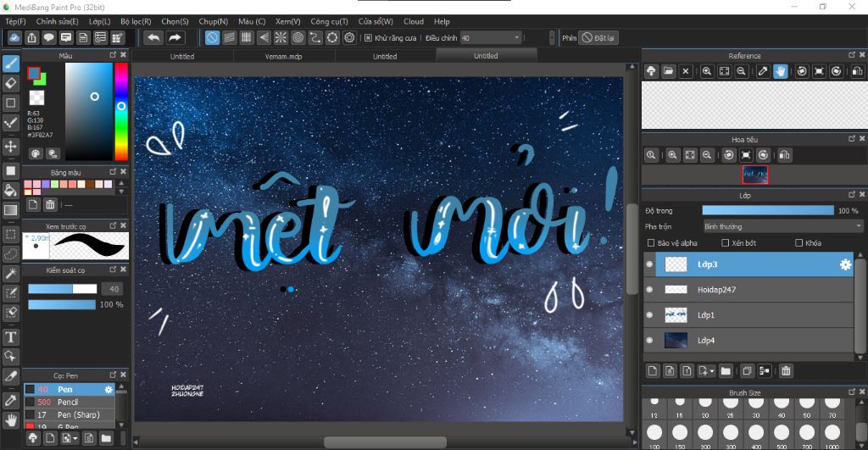The height and width of the screenshot is (450, 868).
Task: Select the Brush tool in left toolbar
Action: pos(10,64)
